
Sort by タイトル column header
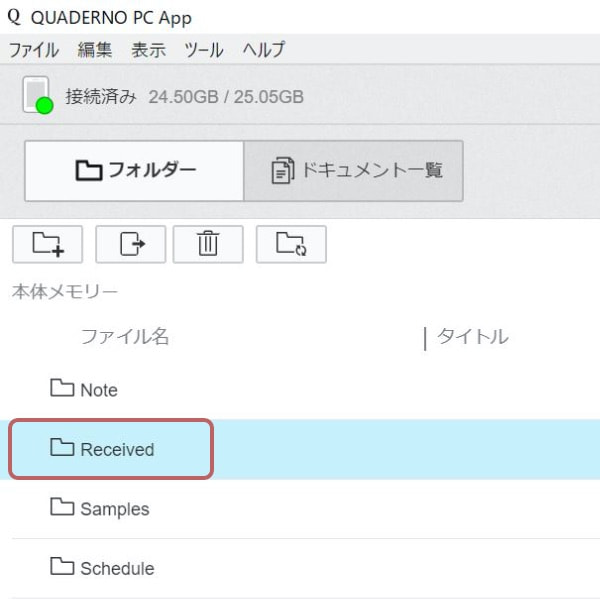click(x=473, y=337)
